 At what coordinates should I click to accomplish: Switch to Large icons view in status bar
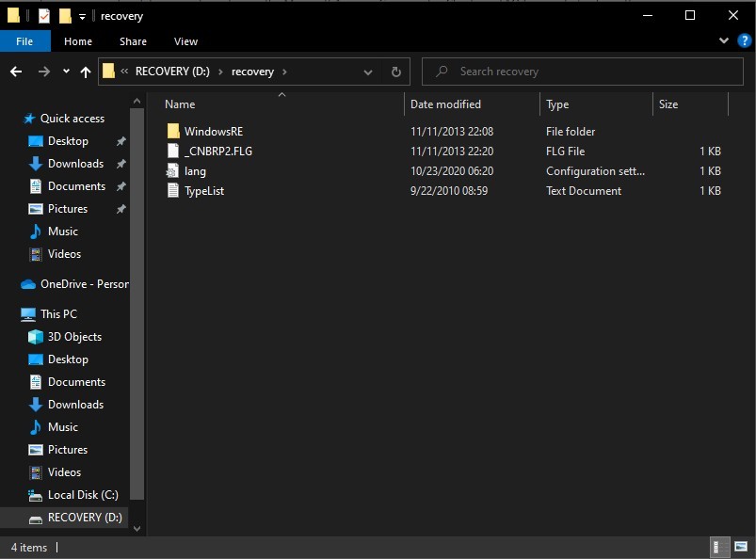click(741, 547)
